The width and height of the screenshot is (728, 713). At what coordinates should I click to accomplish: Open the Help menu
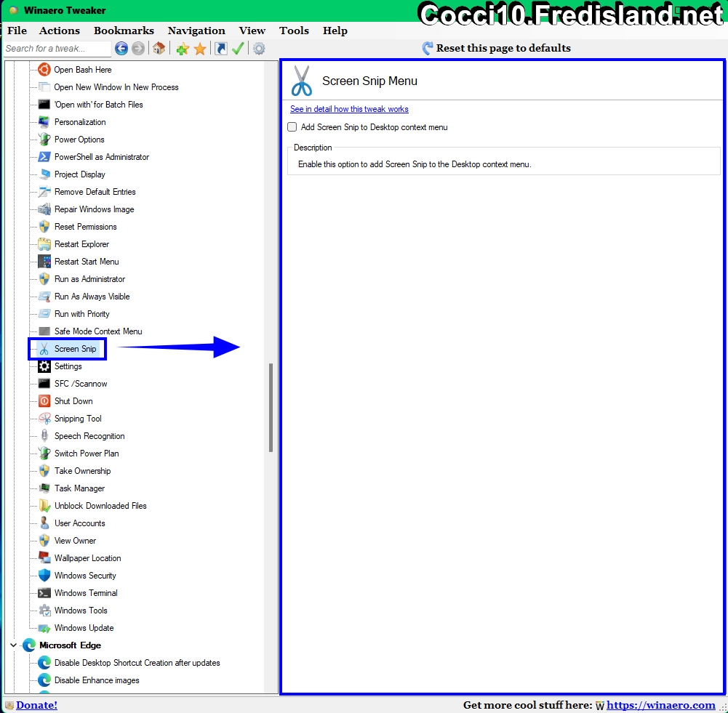[x=335, y=31]
